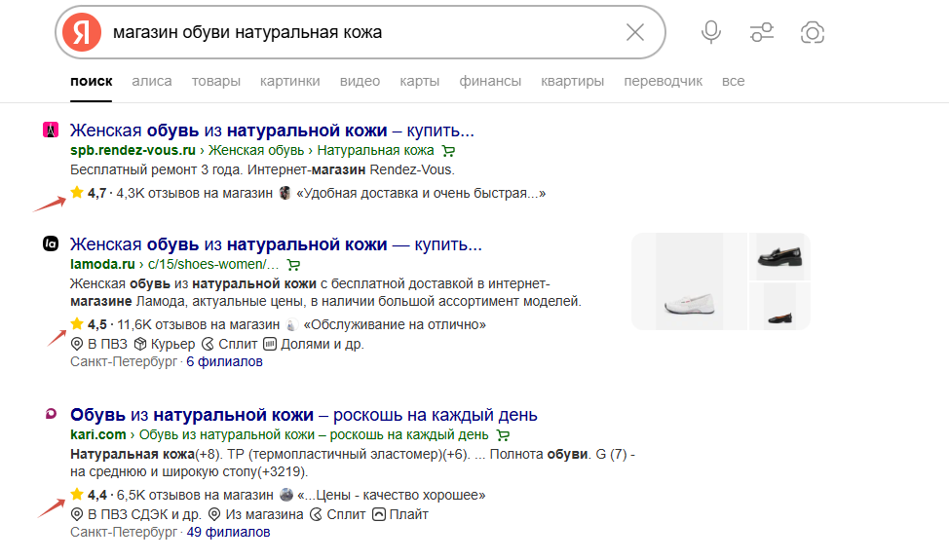Click the «Сплит» icon under Lamoda
This screenshot has height=560, width=949.
point(208,344)
